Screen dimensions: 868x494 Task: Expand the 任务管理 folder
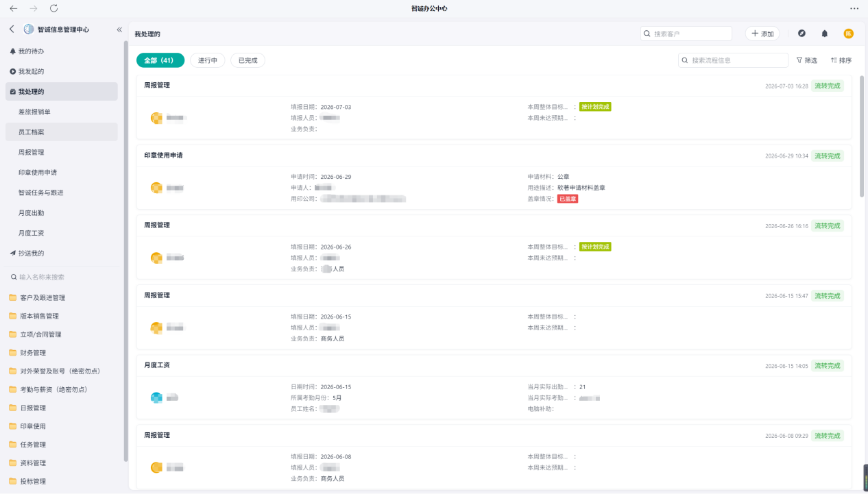click(x=62, y=445)
